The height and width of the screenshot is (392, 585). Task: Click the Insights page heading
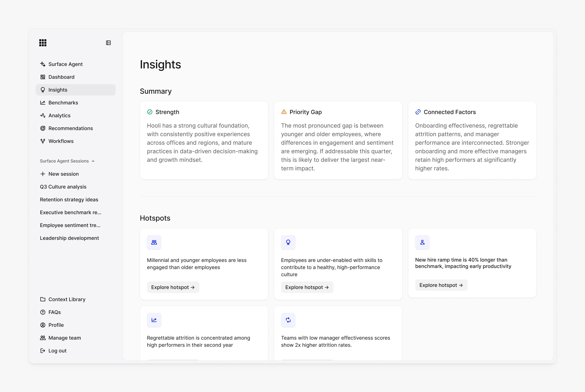click(x=160, y=65)
